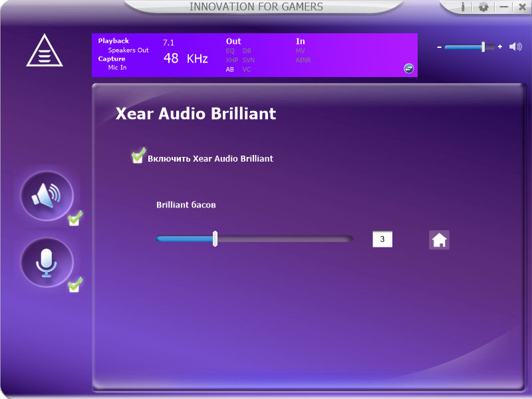532x399 pixels.
Task: Open settings gear in title bar
Action: click(483, 7)
